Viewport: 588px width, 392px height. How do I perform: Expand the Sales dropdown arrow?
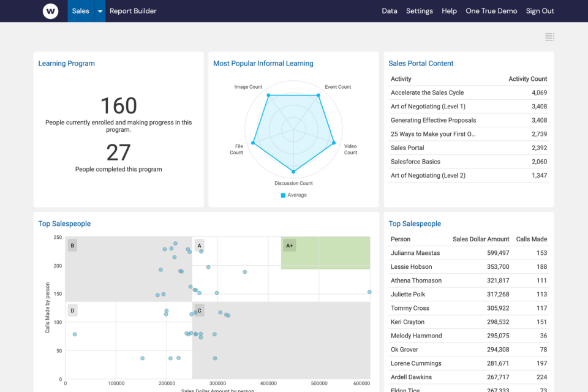pyautogui.click(x=99, y=11)
